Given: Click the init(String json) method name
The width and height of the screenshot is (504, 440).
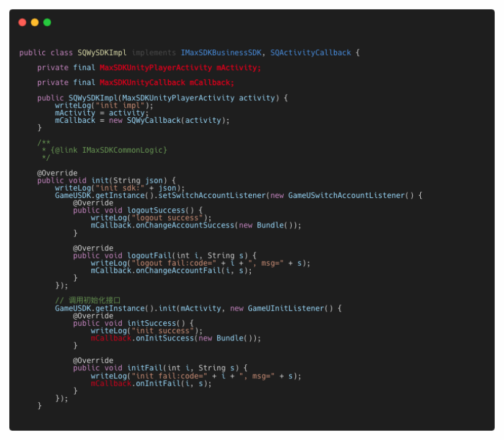Looking at the screenshot, I should (100, 180).
